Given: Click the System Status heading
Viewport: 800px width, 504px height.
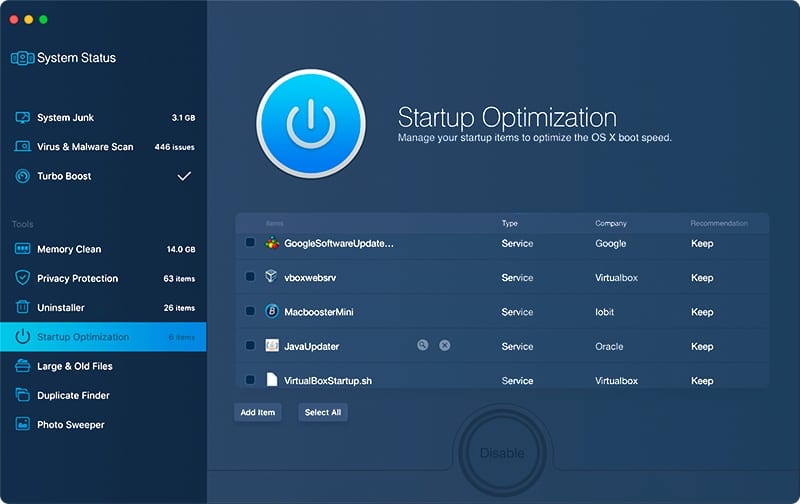Looking at the screenshot, I should pyautogui.click(x=77, y=58).
